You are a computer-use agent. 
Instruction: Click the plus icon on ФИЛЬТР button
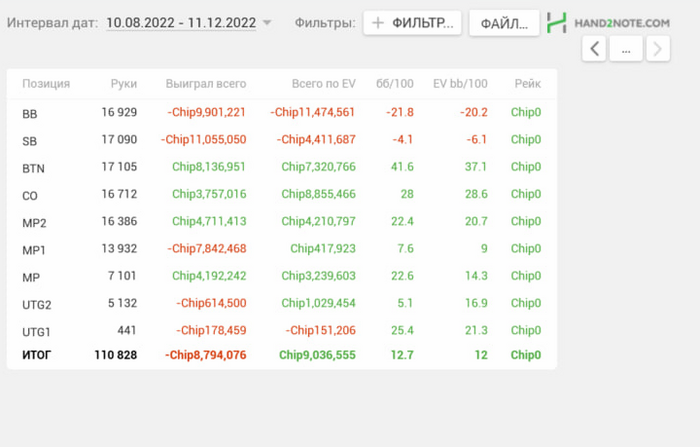point(378,23)
